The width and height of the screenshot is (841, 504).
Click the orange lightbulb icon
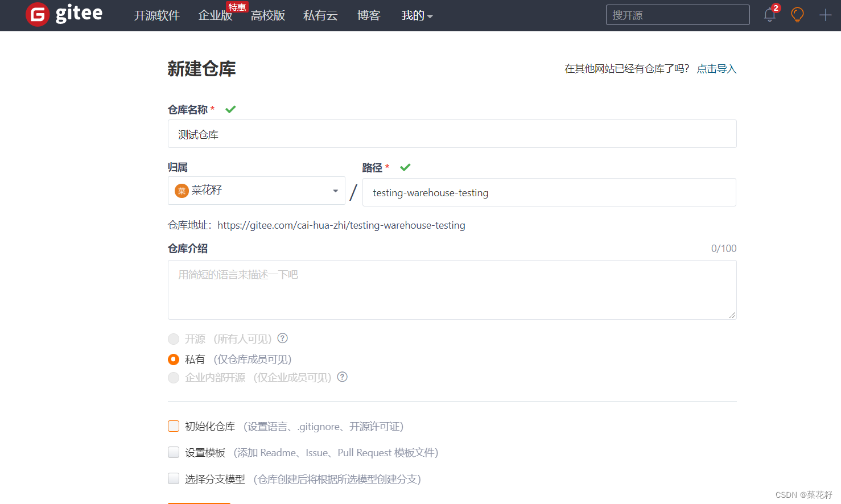[798, 15]
